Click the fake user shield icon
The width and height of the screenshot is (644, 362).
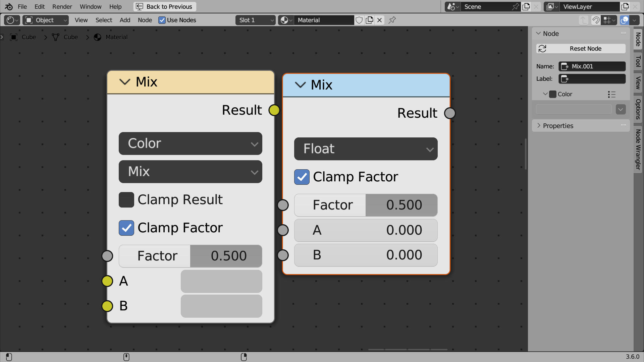tap(359, 20)
